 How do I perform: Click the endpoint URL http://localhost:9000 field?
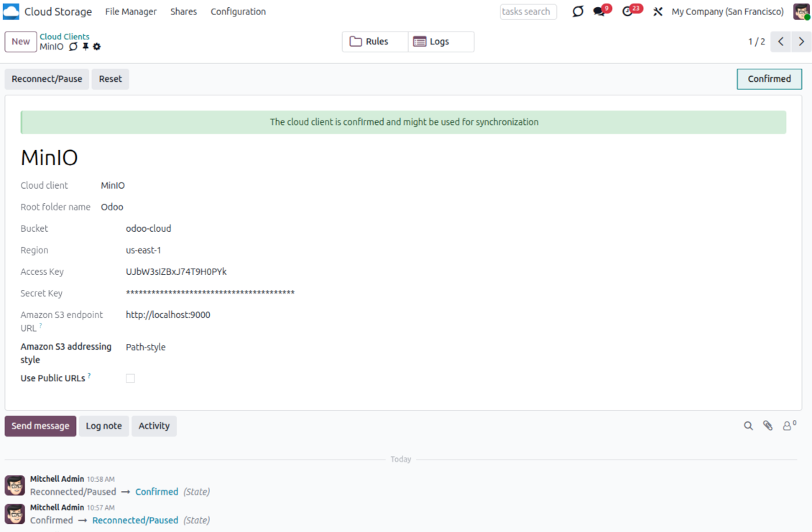coord(167,314)
